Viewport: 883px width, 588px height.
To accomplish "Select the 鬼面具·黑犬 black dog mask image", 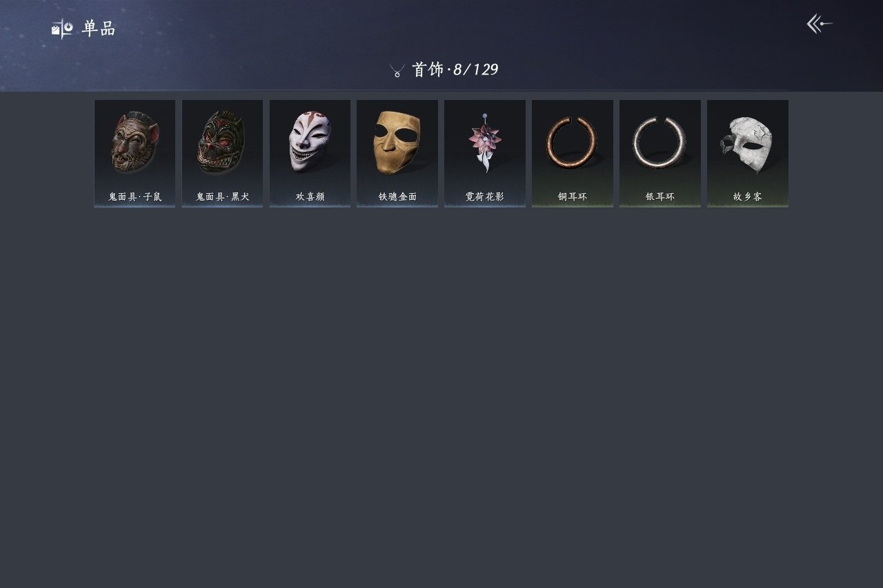I will pyautogui.click(x=221, y=143).
